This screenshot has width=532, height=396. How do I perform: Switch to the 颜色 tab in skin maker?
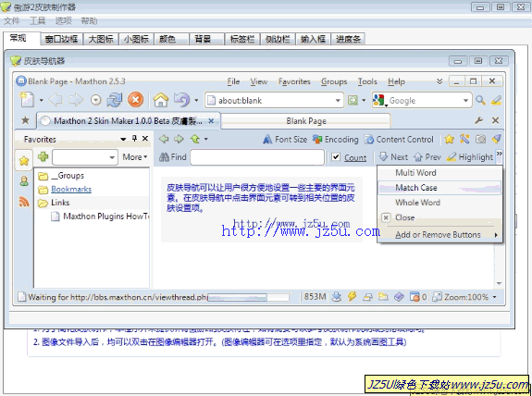[171, 39]
